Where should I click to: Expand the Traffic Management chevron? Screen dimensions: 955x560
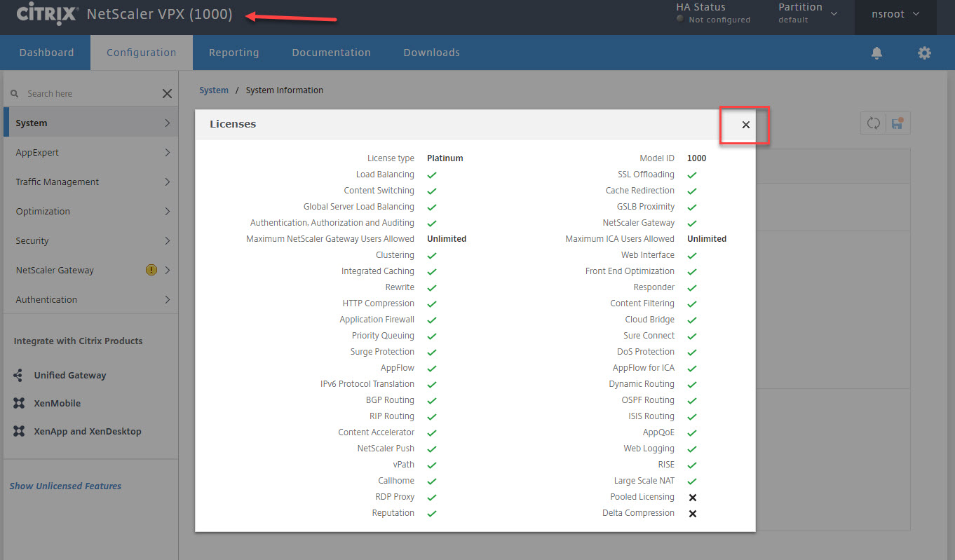point(167,182)
